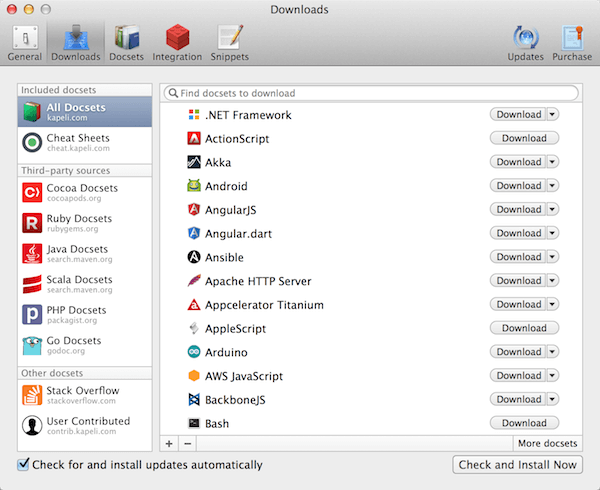
Task: Click the Akka icon
Action: pyautogui.click(x=194, y=162)
